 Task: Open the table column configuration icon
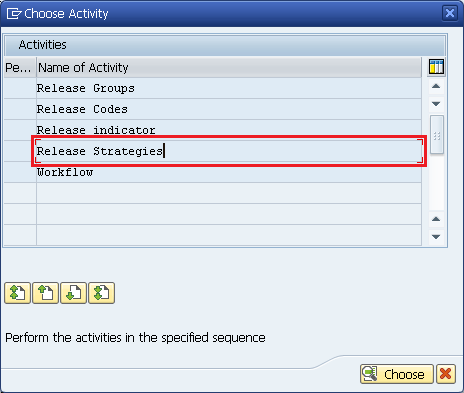(x=436, y=67)
